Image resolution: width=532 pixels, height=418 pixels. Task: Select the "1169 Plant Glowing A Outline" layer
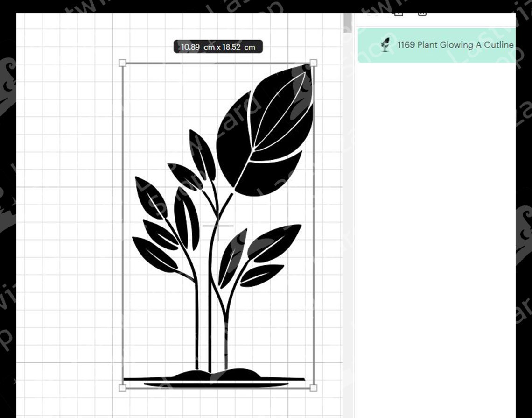(455, 45)
